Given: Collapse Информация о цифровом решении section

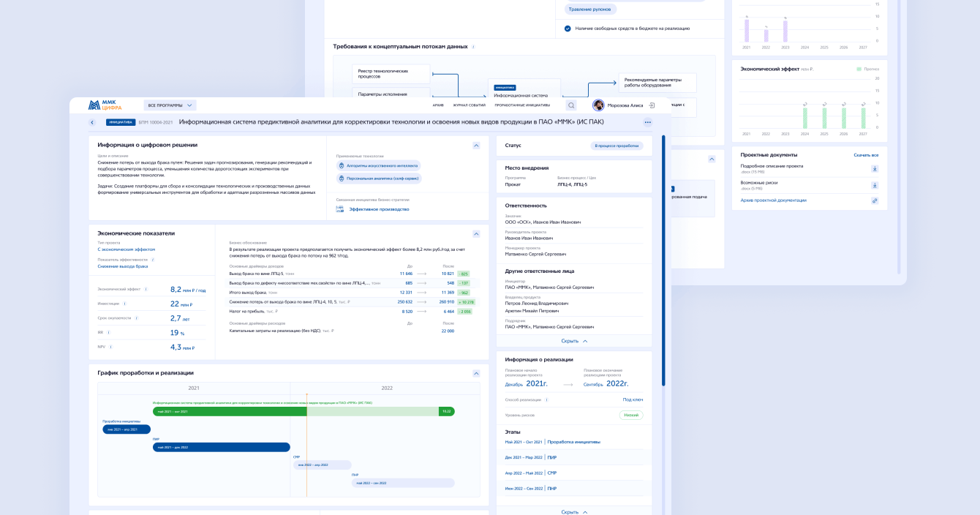Looking at the screenshot, I should [476, 146].
